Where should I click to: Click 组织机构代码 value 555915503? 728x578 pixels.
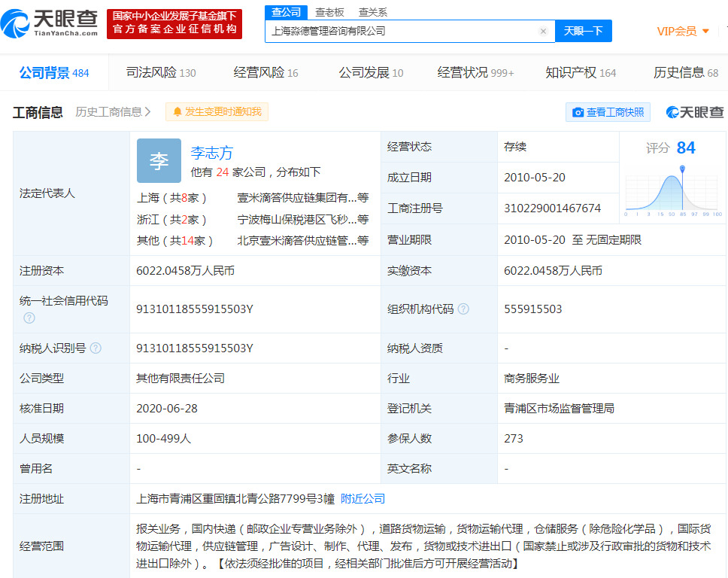533,309
